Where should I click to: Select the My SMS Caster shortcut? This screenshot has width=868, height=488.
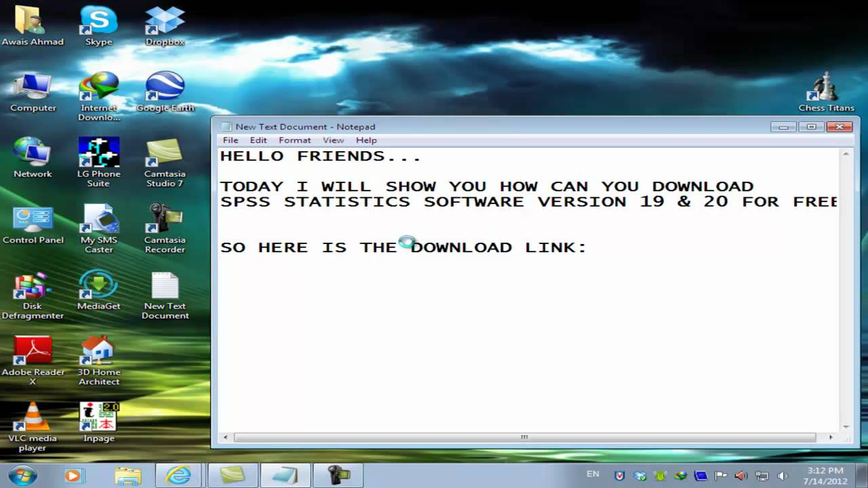(99, 228)
